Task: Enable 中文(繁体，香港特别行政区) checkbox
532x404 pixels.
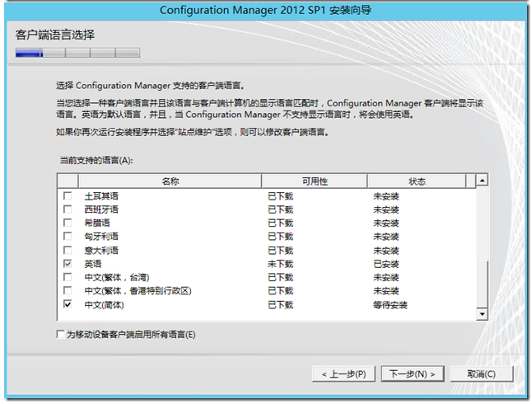Action: click(68, 290)
